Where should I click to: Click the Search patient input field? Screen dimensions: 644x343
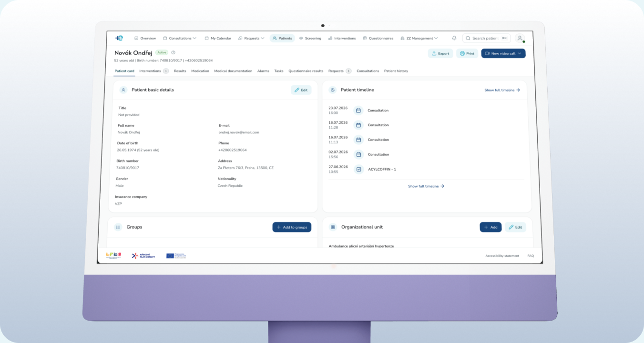(486, 38)
